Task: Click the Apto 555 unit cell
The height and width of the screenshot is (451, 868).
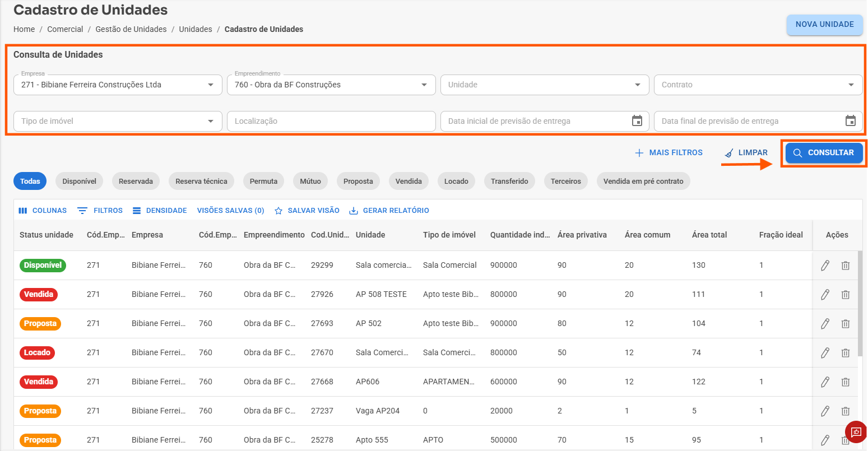Action: [x=372, y=440]
